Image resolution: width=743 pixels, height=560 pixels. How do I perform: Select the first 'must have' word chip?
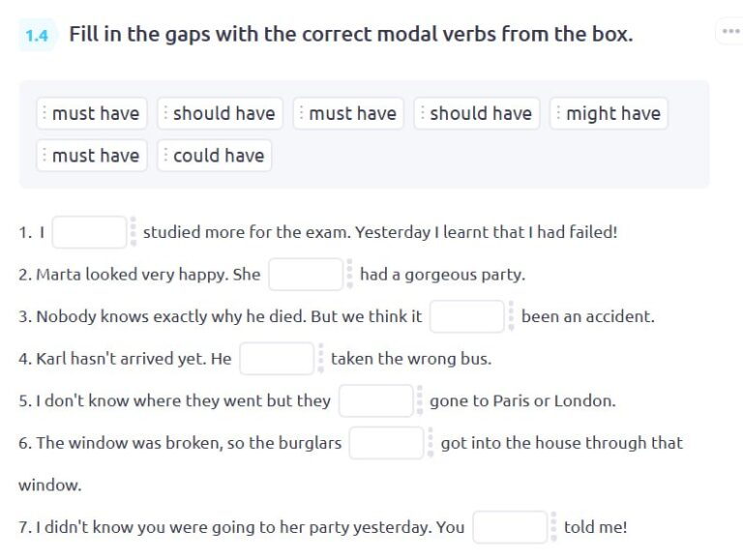(x=92, y=113)
